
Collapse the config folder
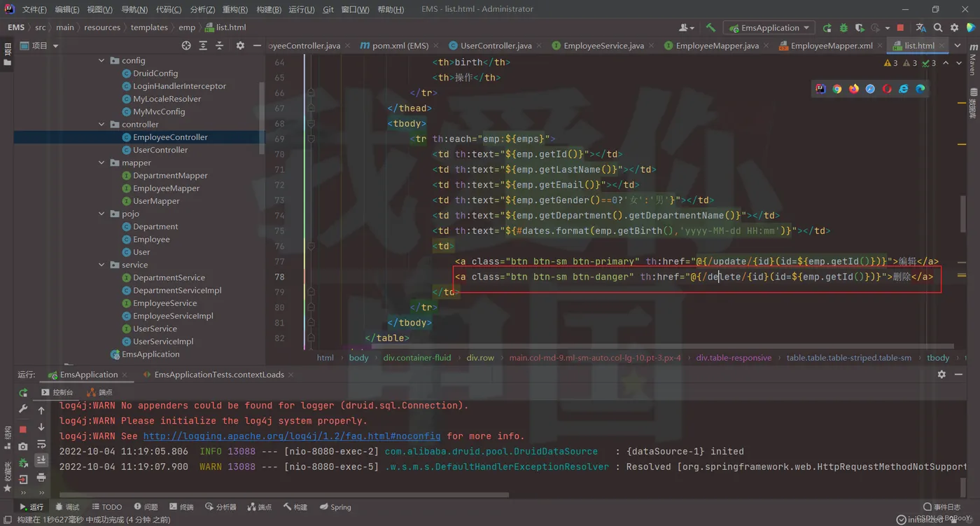tap(101, 61)
